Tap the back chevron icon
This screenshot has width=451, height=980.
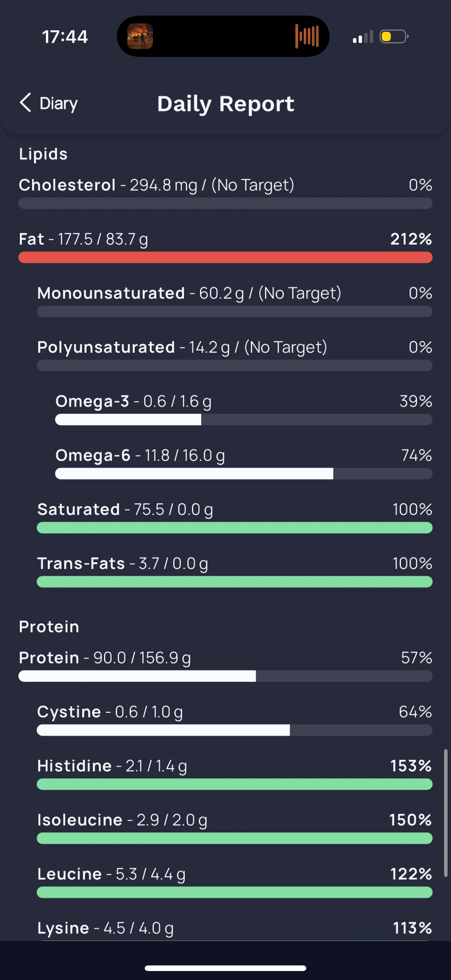(x=25, y=103)
